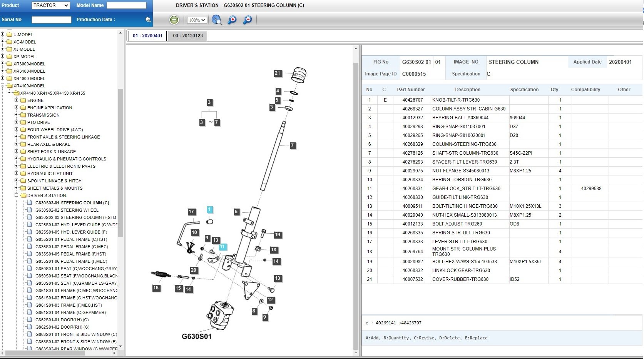Click callout 8 near the spacer

(254, 311)
